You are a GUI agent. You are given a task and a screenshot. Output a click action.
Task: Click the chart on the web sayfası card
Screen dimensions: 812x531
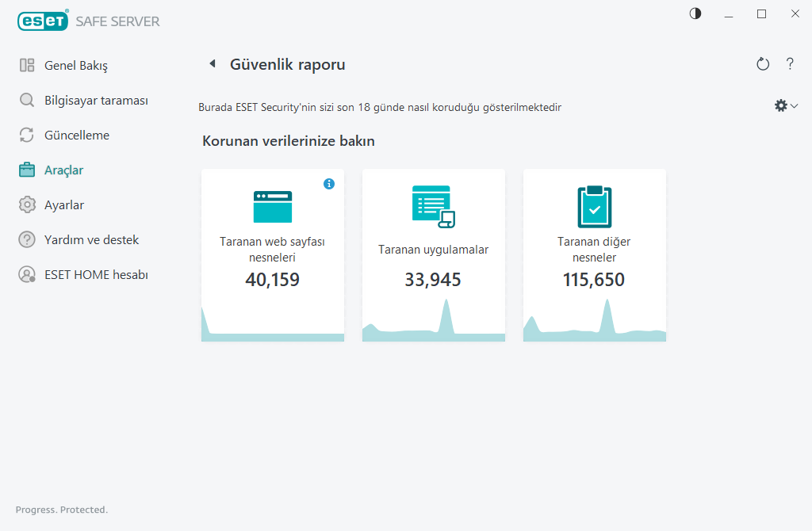point(273,325)
